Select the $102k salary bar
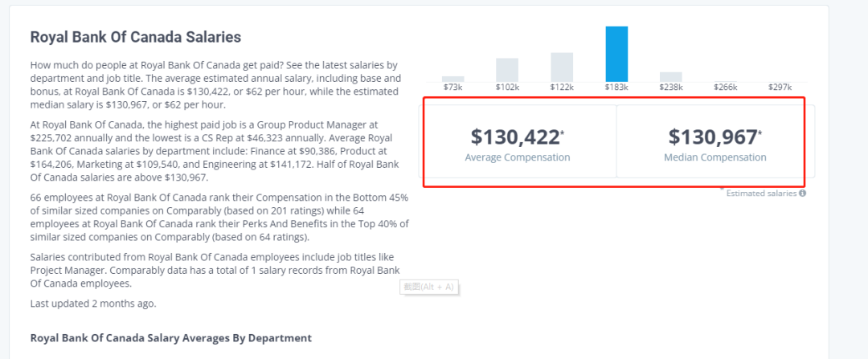868x359 pixels. pyautogui.click(x=507, y=70)
